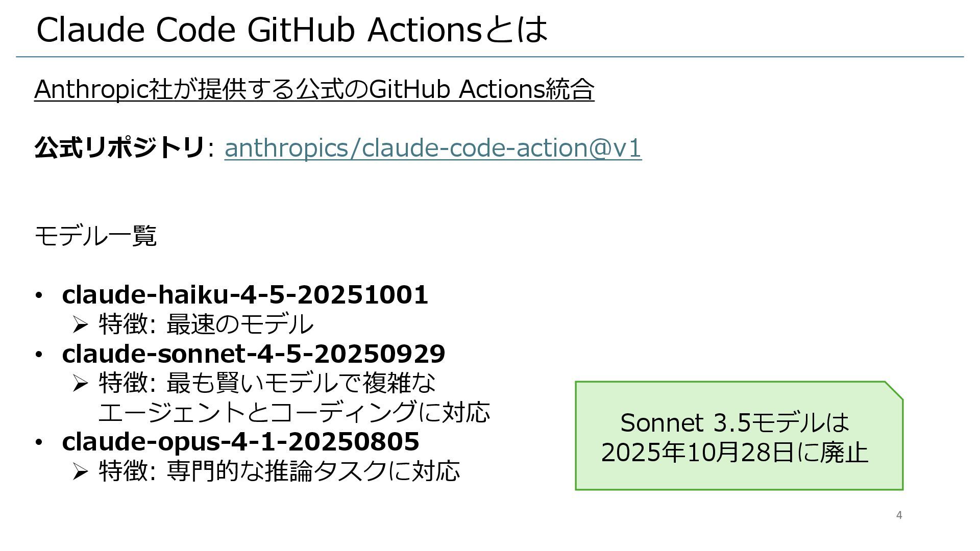Click the bold 公式リポジトリ label
The image size is (980, 551).
click(119, 148)
